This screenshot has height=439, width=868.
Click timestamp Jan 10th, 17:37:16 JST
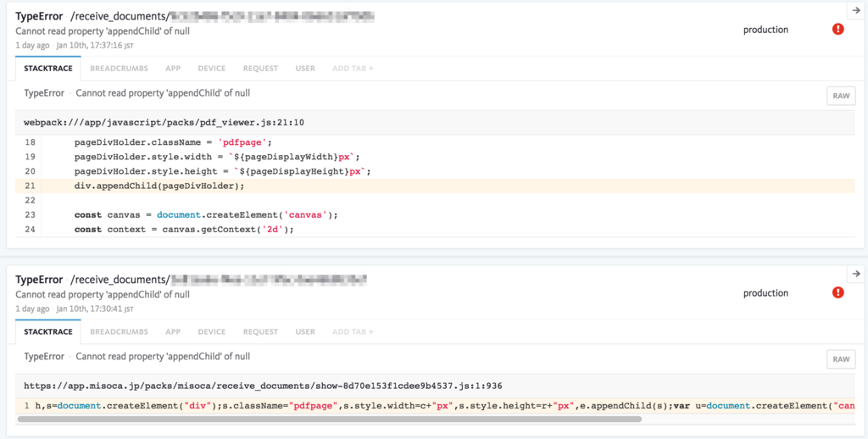point(95,46)
